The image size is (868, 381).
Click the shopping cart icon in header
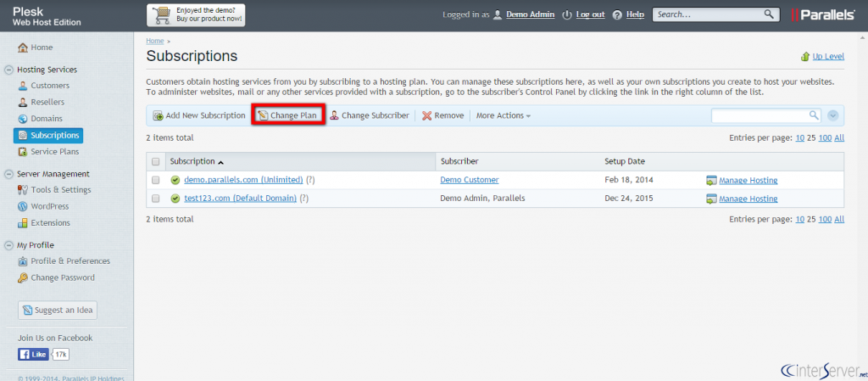tap(162, 15)
